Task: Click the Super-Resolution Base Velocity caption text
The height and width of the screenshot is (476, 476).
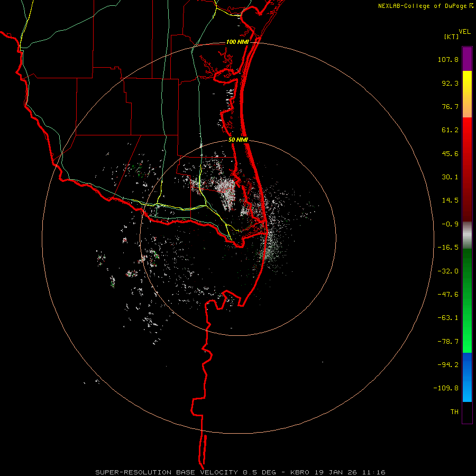Action: (240, 472)
